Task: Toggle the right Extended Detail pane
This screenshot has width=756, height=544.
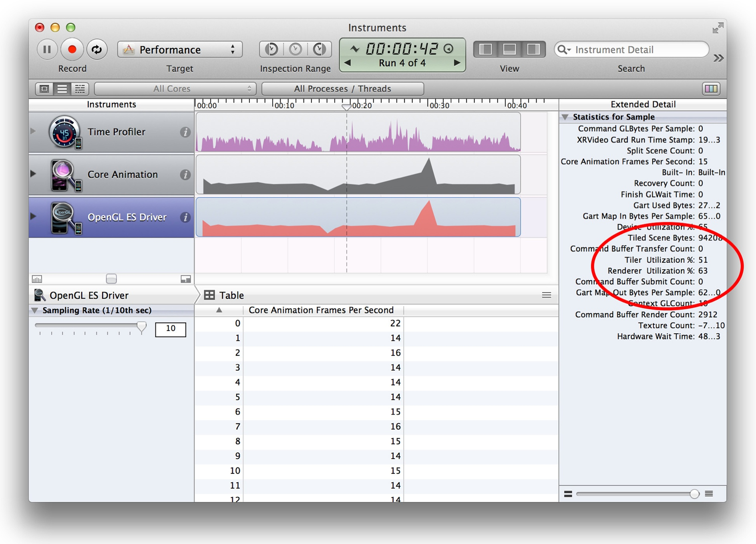Action: pyautogui.click(x=533, y=49)
